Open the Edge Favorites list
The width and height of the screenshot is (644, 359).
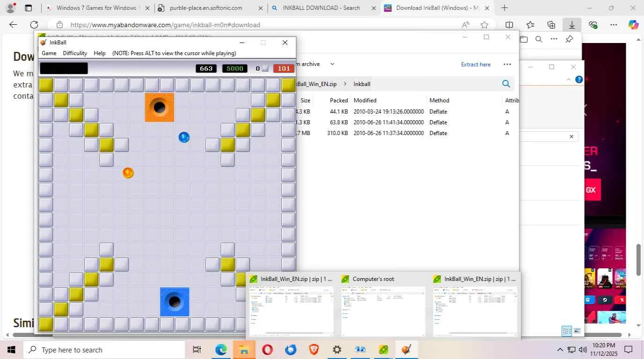click(530, 25)
